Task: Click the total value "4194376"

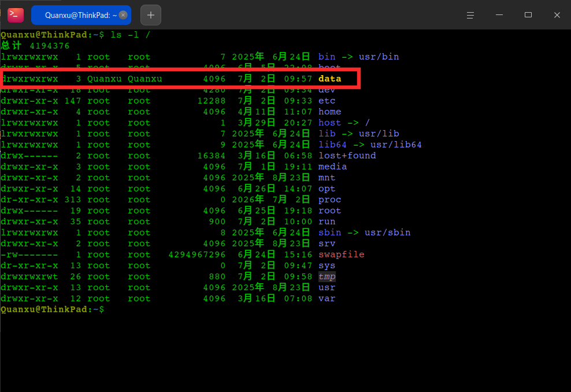Action: 50,46
